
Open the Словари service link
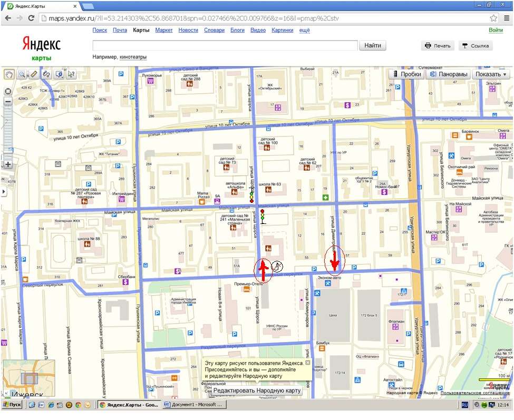(214, 30)
